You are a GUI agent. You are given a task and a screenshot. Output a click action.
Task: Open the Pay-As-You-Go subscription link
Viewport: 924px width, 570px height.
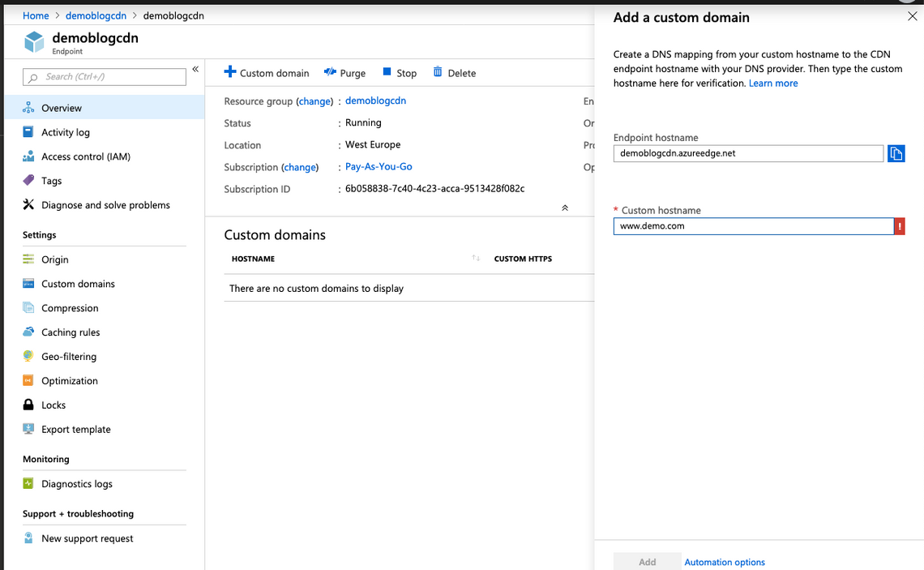(379, 166)
